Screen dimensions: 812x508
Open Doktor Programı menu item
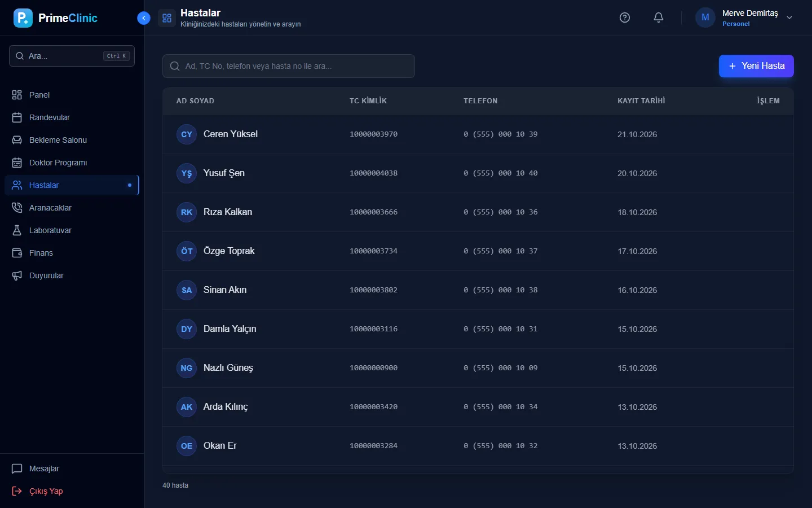click(72, 163)
